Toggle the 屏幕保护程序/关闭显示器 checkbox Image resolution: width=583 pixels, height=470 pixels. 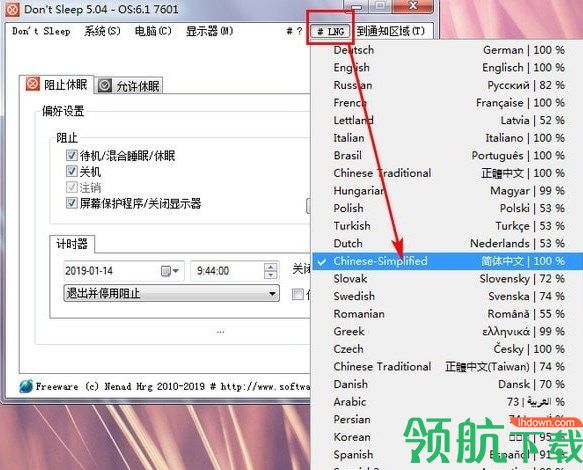71,203
